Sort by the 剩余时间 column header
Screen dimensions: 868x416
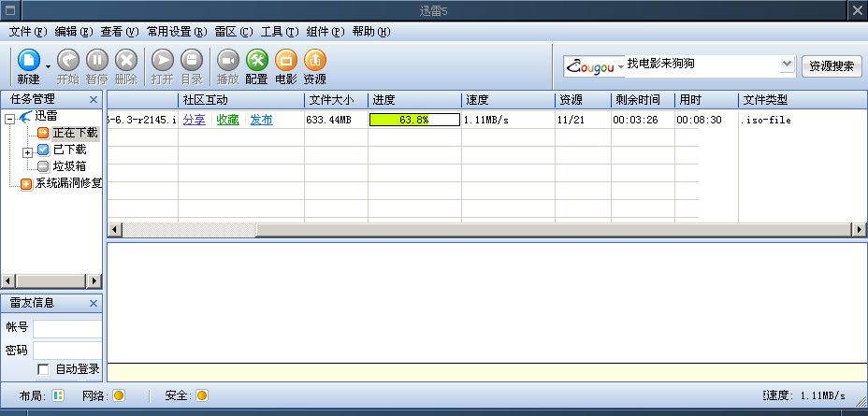pyautogui.click(x=643, y=100)
